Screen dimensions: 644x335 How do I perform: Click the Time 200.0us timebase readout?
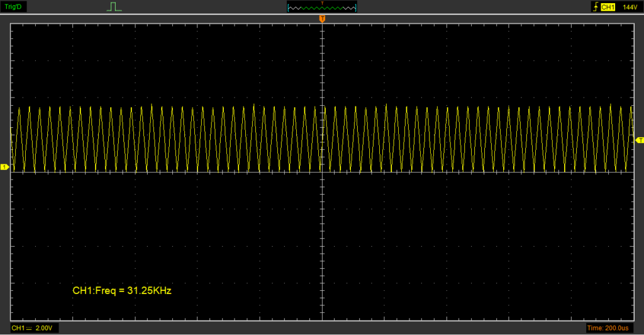[x=608, y=328]
